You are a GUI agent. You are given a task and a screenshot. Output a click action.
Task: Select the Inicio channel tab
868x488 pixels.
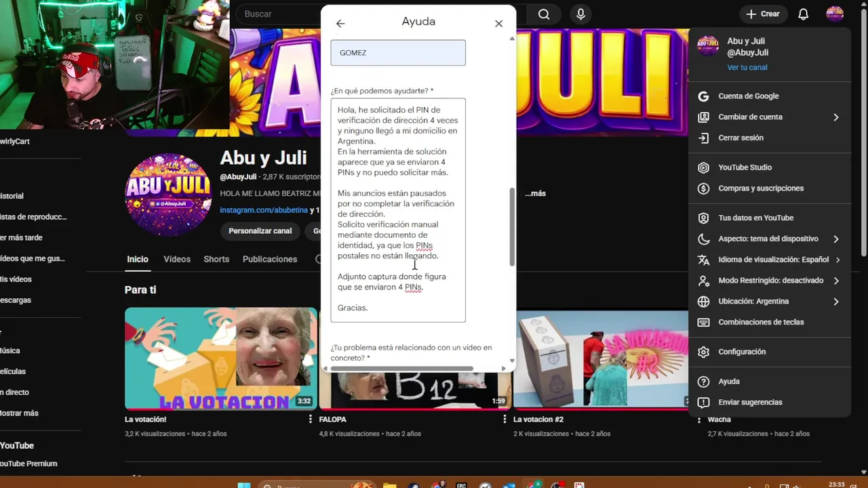[x=138, y=260]
